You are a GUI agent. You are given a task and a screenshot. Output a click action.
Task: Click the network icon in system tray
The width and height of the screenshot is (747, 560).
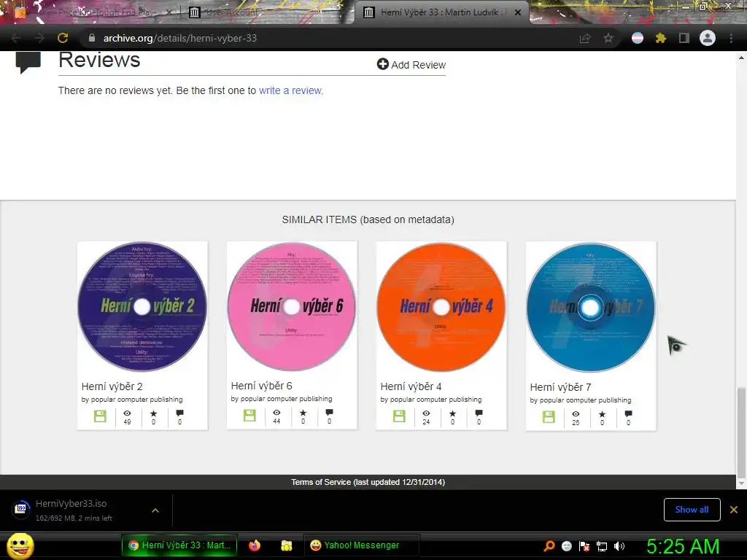602,545
